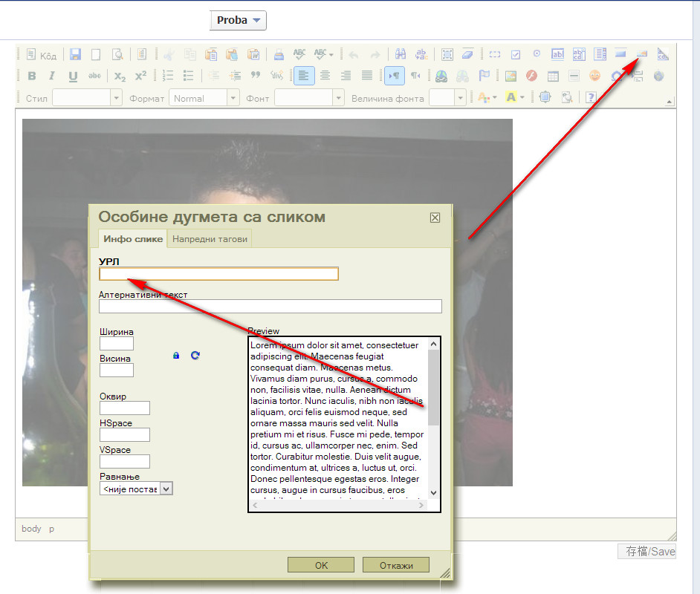Click the Find binoculars icon
This screenshot has height=594, width=700.
[401, 54]
